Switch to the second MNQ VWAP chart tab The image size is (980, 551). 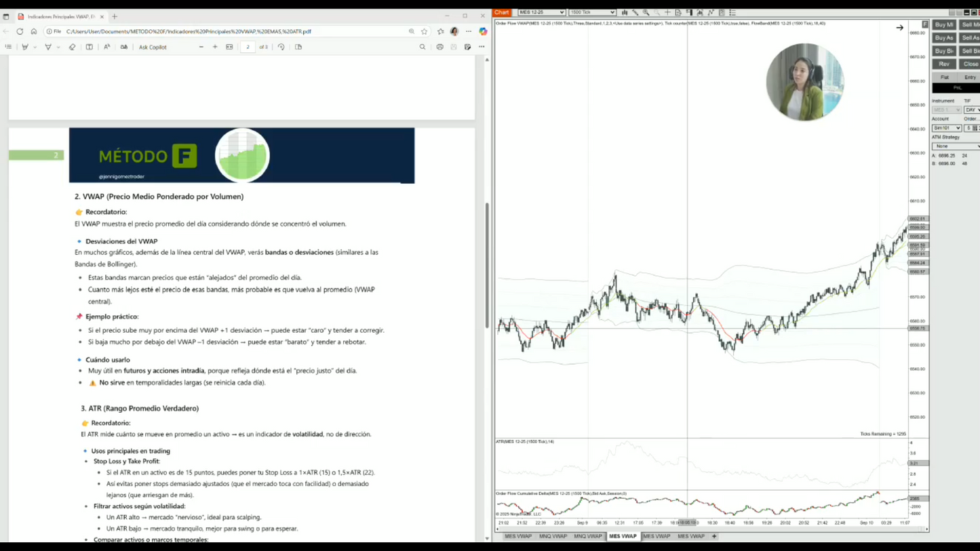pyautogui.click(x=587, y=536)
